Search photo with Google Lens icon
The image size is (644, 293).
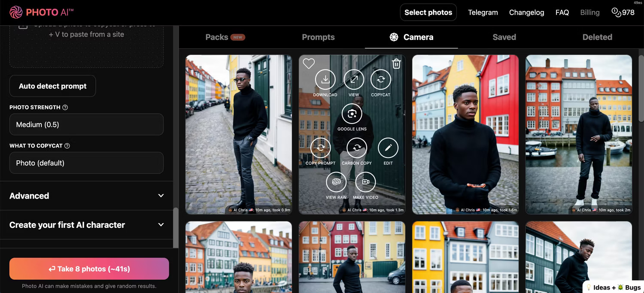pos(352,114)
